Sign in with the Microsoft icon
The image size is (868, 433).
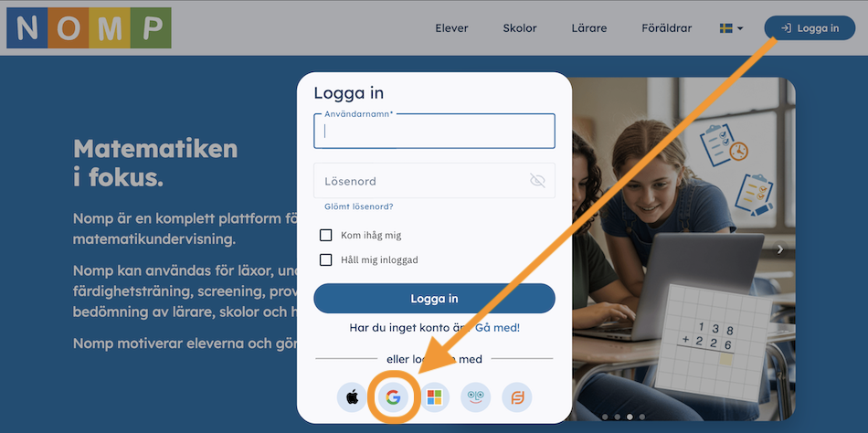(435, 397)
